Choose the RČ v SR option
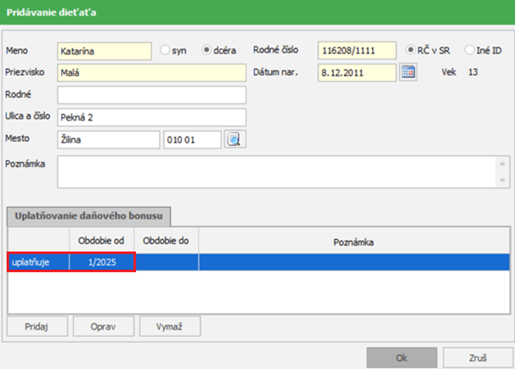 410,50
